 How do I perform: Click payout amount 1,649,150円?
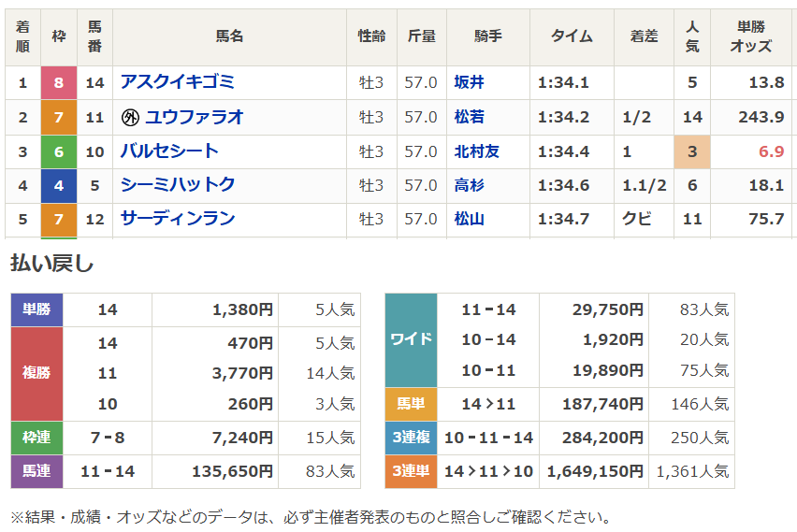(595, 471)
